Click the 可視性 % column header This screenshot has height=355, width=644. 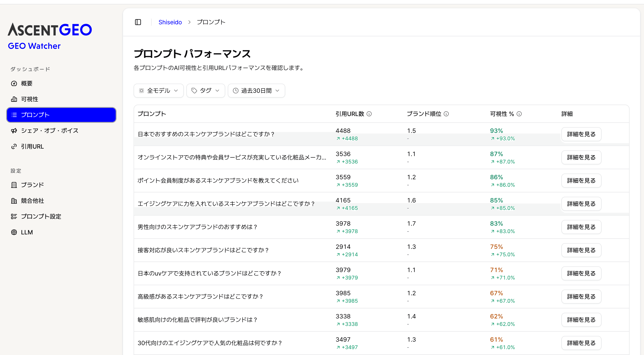502,114
